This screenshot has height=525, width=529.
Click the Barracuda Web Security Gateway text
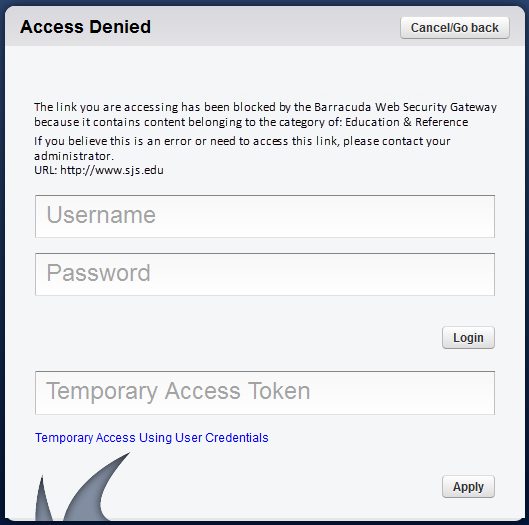tap(406, 107)
